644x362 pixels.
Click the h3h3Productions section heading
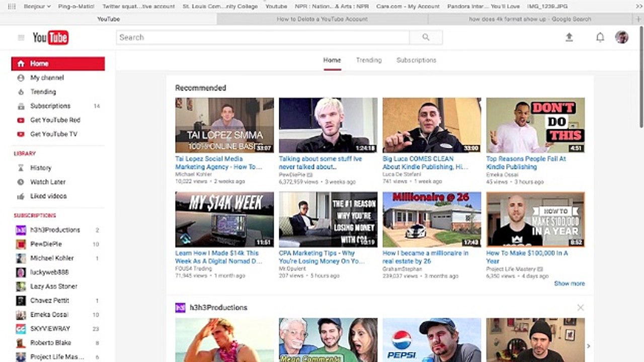[218, 308]
